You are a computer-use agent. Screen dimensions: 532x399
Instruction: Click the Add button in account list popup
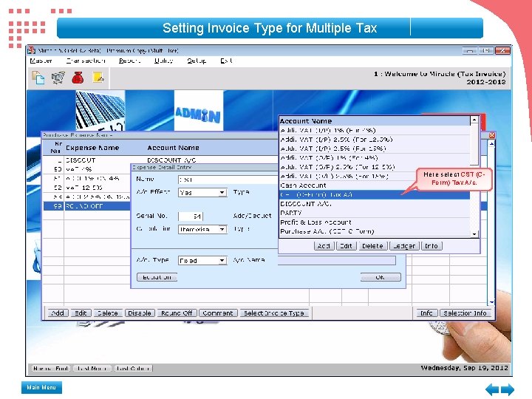click(324, 246)
